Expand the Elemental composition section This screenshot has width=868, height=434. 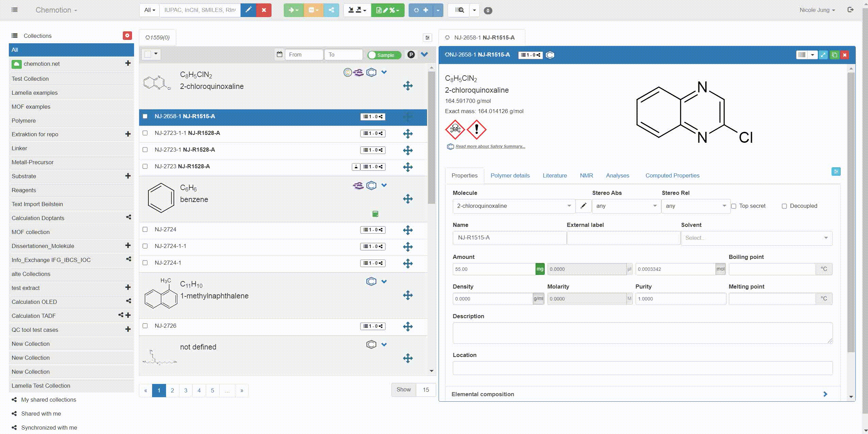click(x=826, y=394)
